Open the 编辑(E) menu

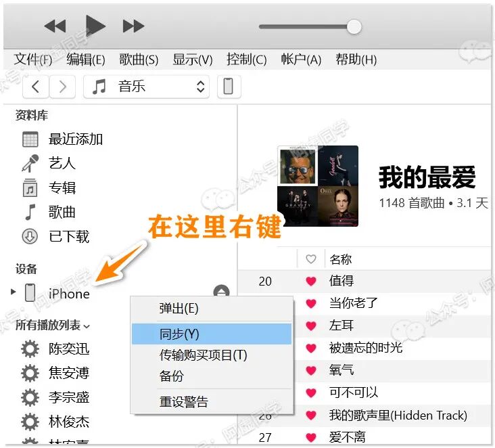click(86, 60)
